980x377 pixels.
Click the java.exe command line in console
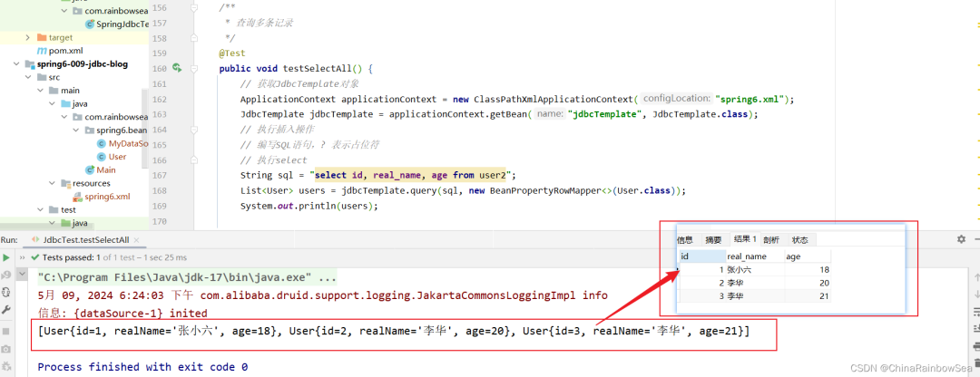pyautogui.click(x=188, y=277)
